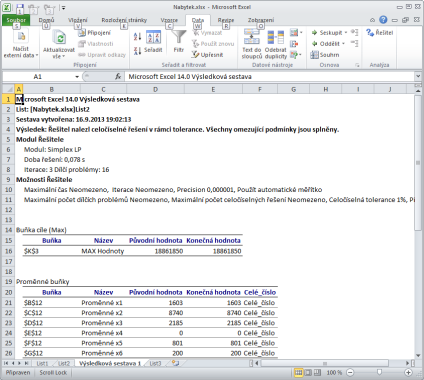Screen dimensions: 424x380
Task: Select cell $K$3 in row 16
Action: click(x=52, y=251)
